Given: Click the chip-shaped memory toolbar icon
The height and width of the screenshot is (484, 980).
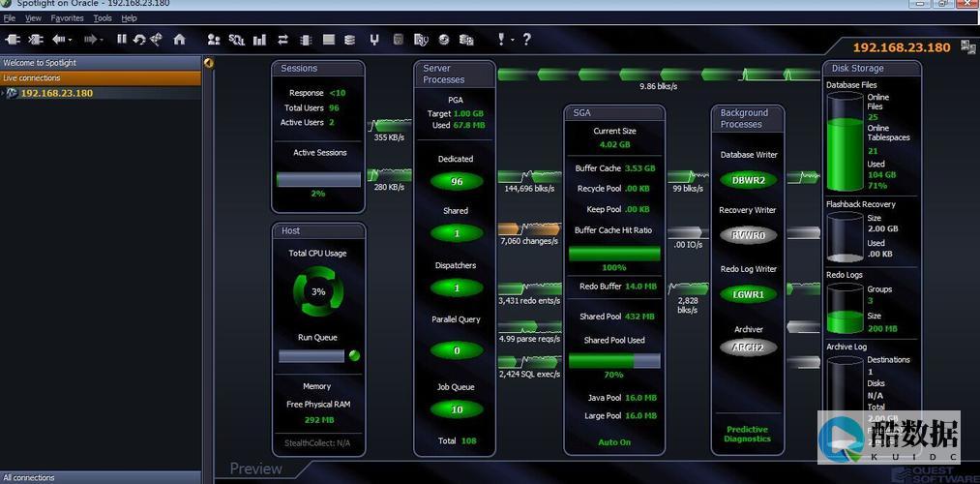Looking at the screenshot, I should tap(305, 40).
